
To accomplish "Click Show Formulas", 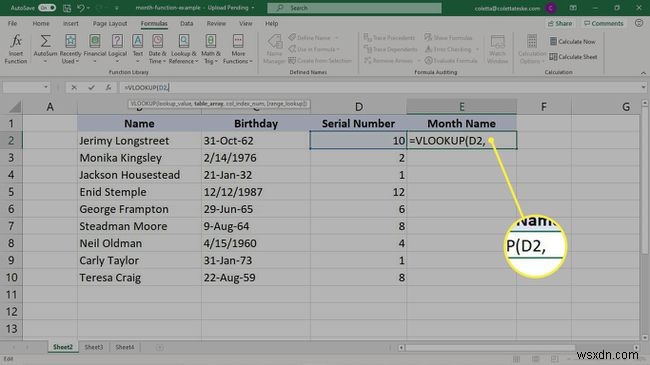I will pos(448,38).
